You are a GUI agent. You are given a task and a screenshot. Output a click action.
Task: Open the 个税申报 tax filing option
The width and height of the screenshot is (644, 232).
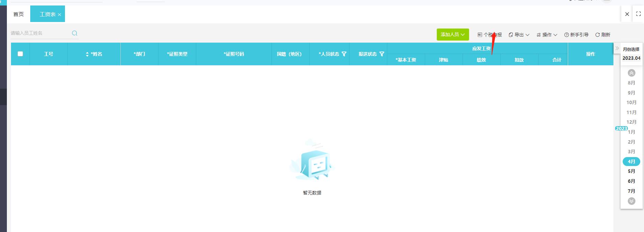tap(490, 35)
